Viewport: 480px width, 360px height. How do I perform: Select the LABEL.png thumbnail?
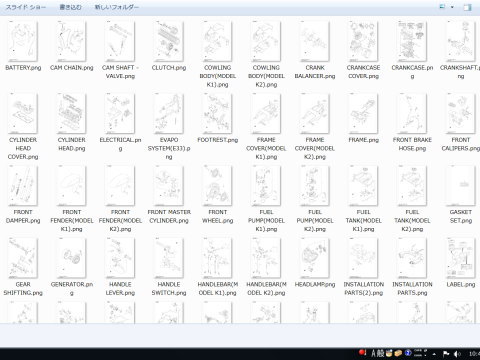pyautogui.click(x=461, y=258)
